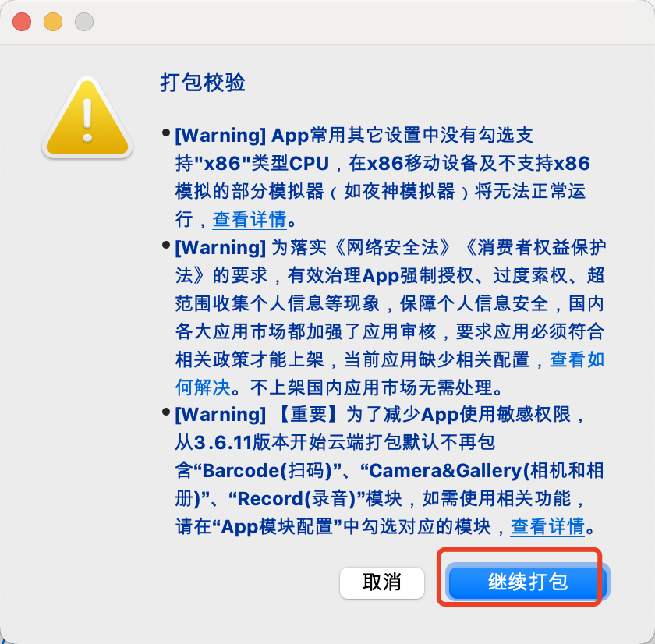The height and width of the screenshot is (644, 655).
Task: Minimize the window using the yellow button
Action: click(53, 22)
